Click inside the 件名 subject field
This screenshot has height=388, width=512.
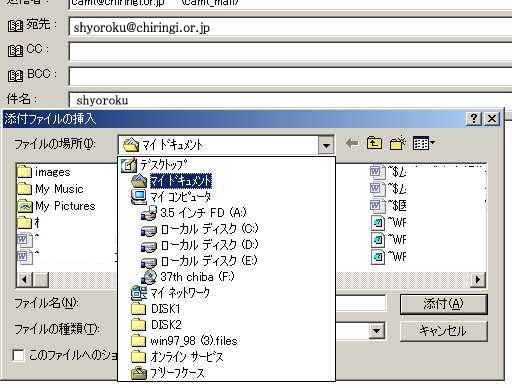[x=290, y=100]
